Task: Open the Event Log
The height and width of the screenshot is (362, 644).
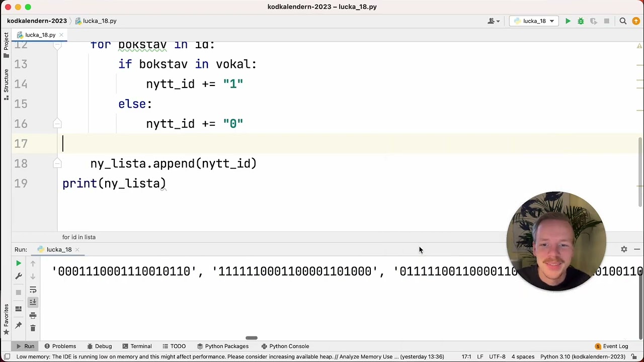Action: pos(611,346)
